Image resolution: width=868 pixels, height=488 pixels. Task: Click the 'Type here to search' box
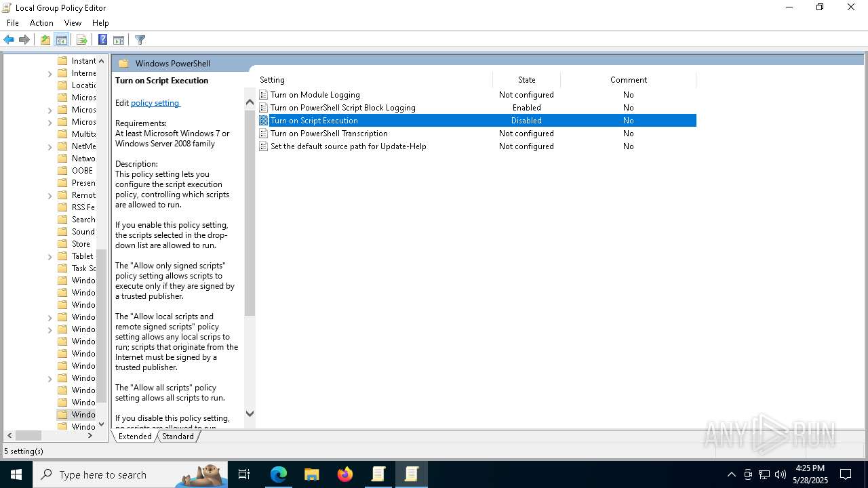(130, 474)
